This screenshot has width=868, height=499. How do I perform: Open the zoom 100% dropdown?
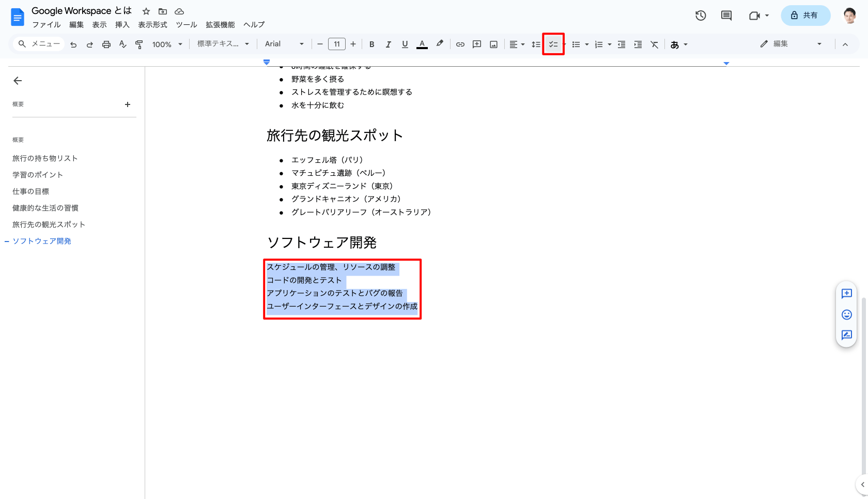[167, 44]
